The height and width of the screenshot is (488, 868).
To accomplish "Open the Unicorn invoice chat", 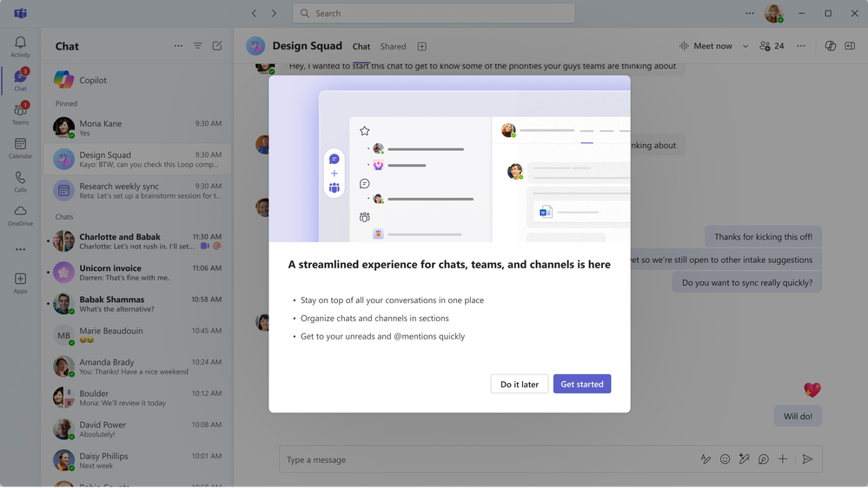I will coord(137,272).
